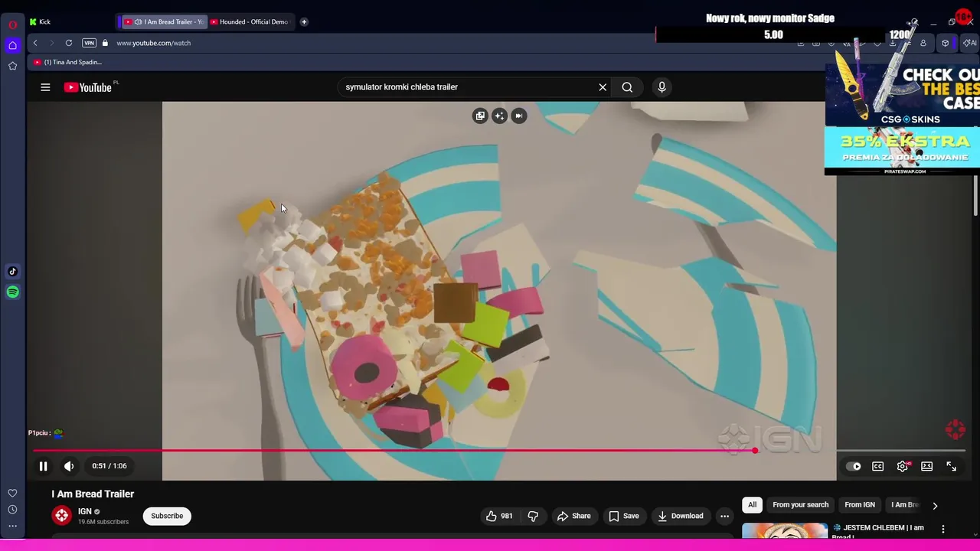Toggle the VPN badge in address bar

click(x=90, y=44)
